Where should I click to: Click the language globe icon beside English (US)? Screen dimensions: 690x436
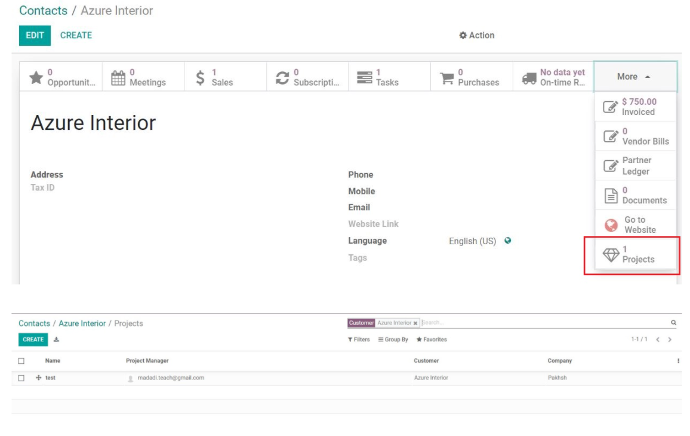click(508, 241)
